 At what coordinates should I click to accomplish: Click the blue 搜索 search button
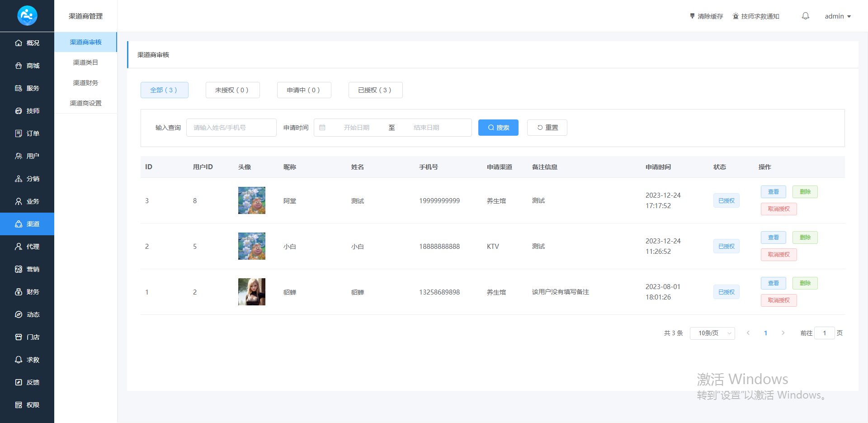[498, 128]
